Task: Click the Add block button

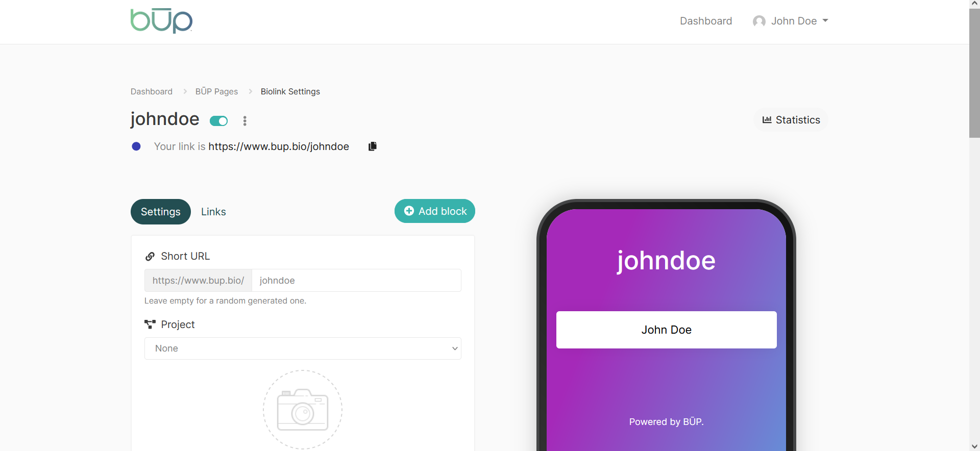Action: 435,211
